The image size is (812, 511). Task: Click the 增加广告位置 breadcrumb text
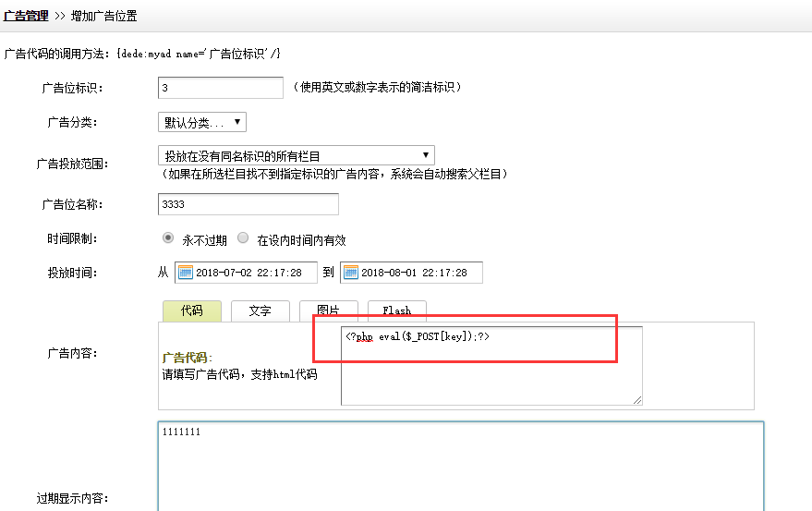[x=104, y=16]
